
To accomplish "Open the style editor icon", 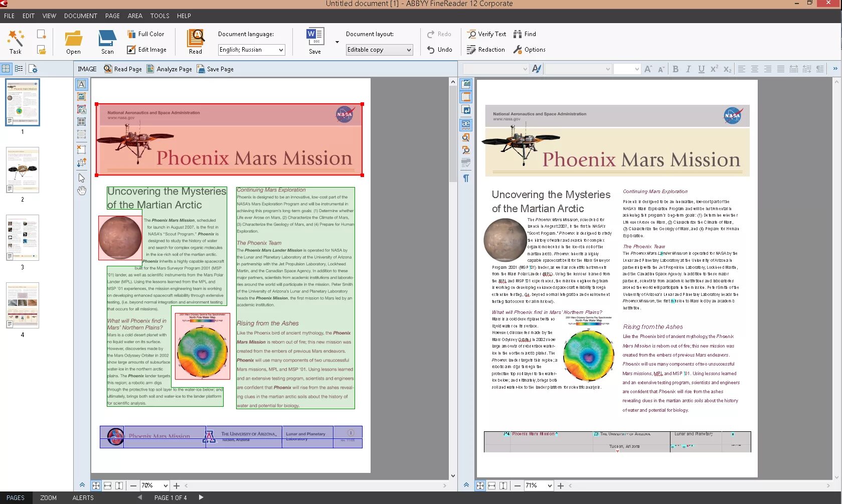I will [x=537, y=69].
